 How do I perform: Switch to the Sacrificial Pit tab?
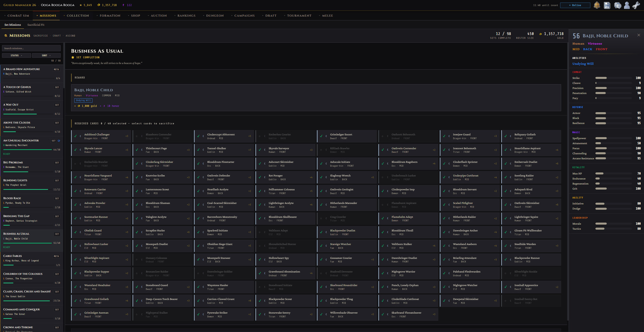[36, 25]
